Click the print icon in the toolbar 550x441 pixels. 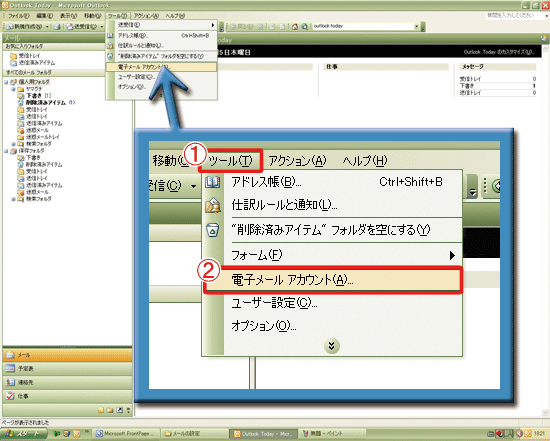pos(58,27)
